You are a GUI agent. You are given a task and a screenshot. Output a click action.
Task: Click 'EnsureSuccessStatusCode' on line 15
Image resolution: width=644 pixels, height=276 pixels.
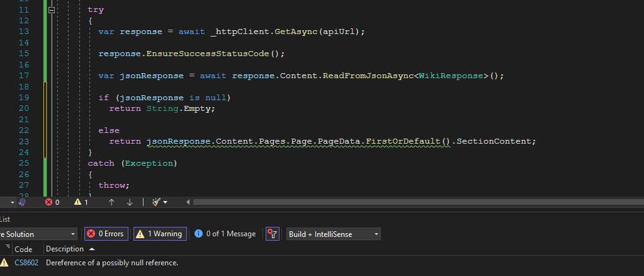pos(207,54)
